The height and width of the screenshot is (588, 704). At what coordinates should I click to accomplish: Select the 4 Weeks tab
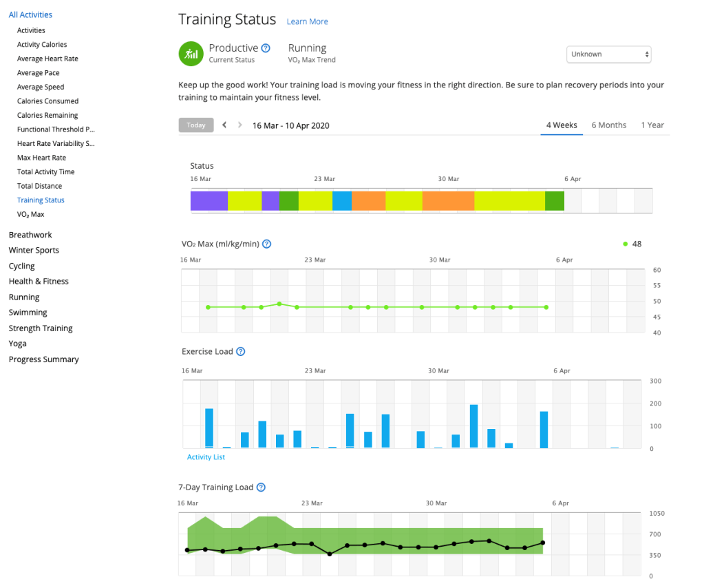click(x=562, y=125)
